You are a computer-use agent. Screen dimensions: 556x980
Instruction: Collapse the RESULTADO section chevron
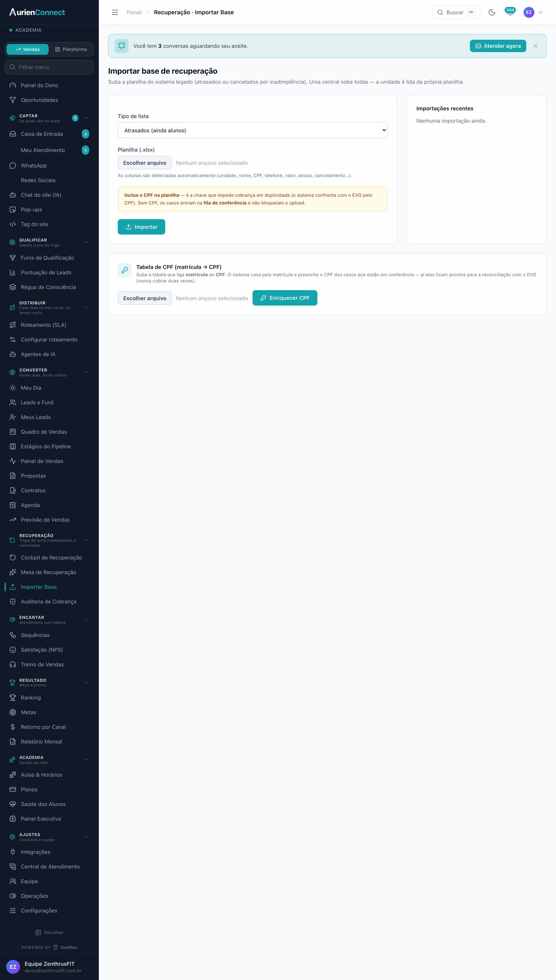pyautogui.click(x=86, y=683)
